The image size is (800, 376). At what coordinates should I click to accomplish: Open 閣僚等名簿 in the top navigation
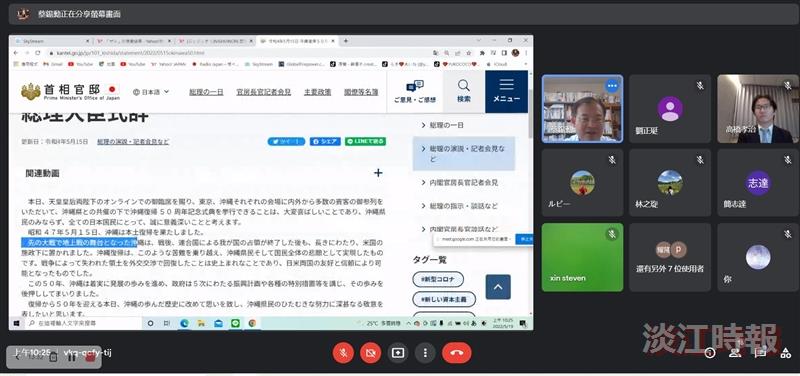(x=361, y=92)
